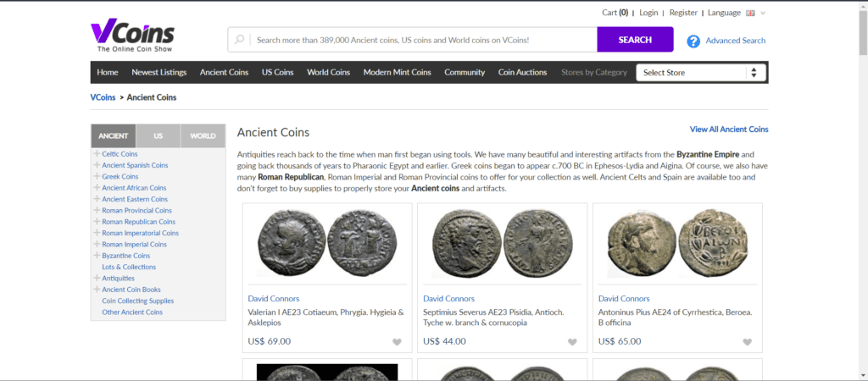
Task: Click US$ 44.00 price text
Action: (444, 341)
